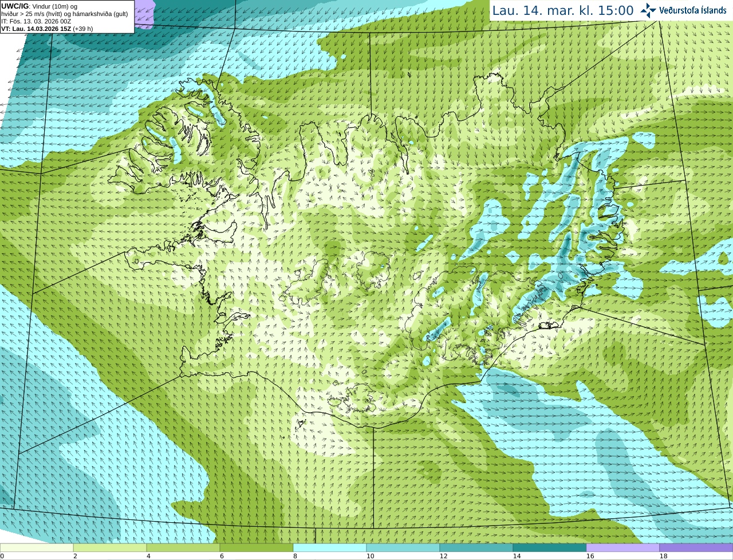The width and height of the screenshot is (733, 560).
Task: Select the light green 2–4 m/s swatch
Action: coord(110,547)
